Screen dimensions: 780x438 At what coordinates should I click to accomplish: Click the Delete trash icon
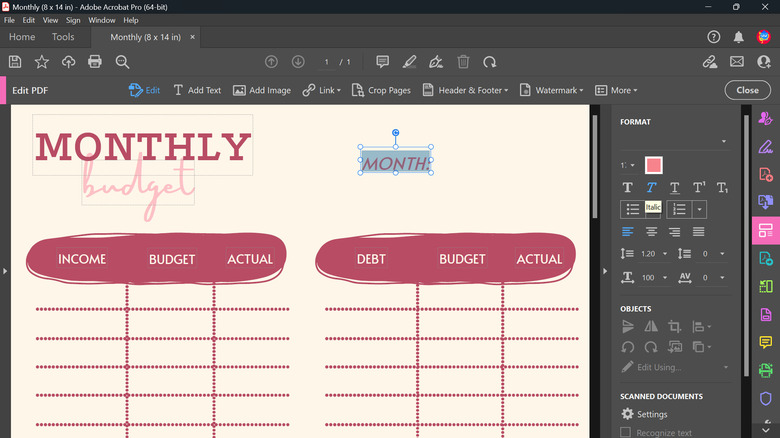[x=463, y=62]
